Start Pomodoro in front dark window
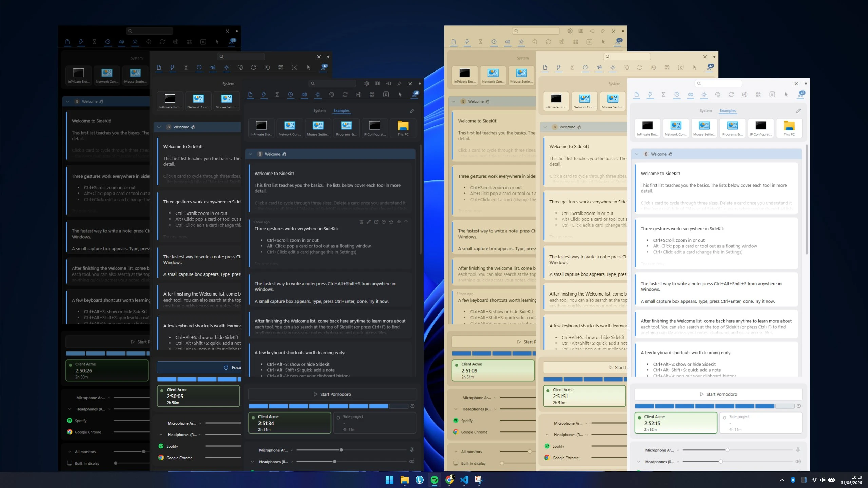This screenshot has height=488, width=868. [x=332, y=394]
